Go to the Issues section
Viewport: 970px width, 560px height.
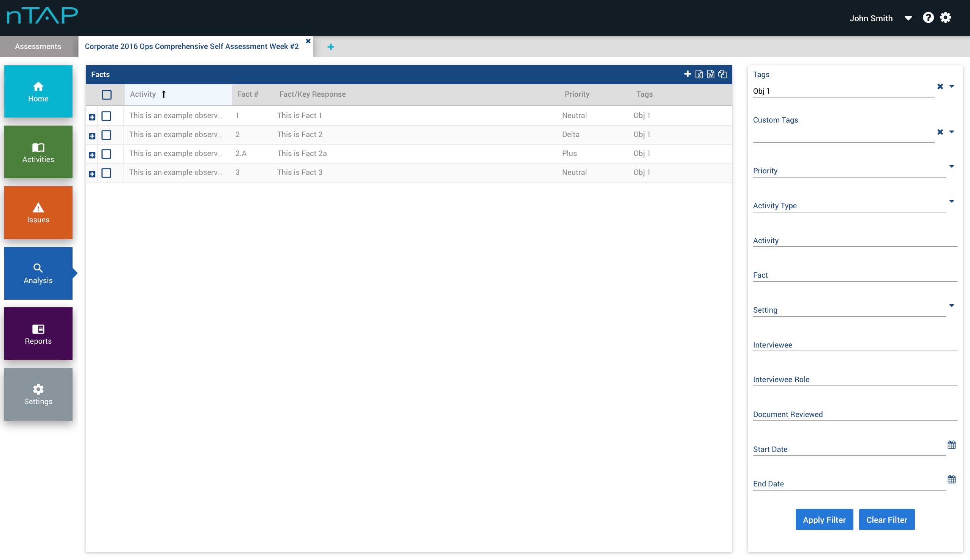[x=38, y=213]
